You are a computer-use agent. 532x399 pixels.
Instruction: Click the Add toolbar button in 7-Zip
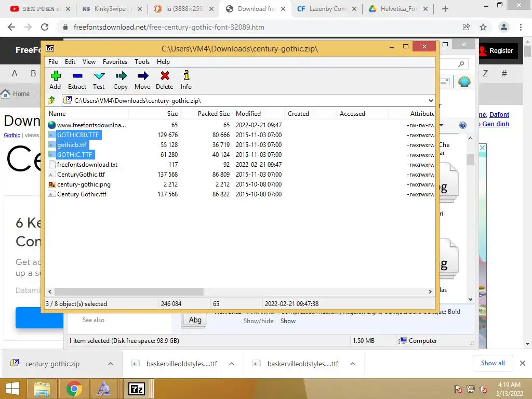pyautogui.click(x=55, y=80)
